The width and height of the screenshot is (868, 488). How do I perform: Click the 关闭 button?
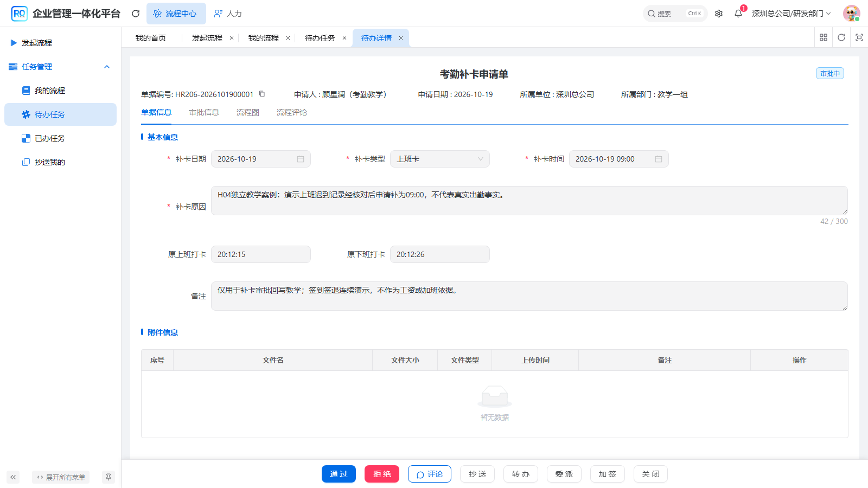click(x=650, y=474)
